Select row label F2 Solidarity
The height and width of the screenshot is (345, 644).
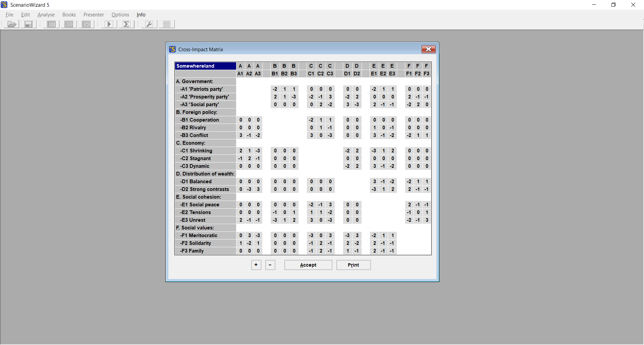pos(205,243)
